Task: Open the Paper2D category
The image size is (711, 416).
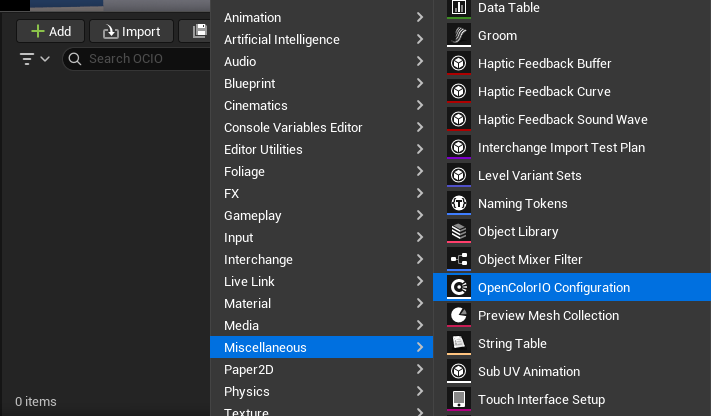Action: coord(321,369)
